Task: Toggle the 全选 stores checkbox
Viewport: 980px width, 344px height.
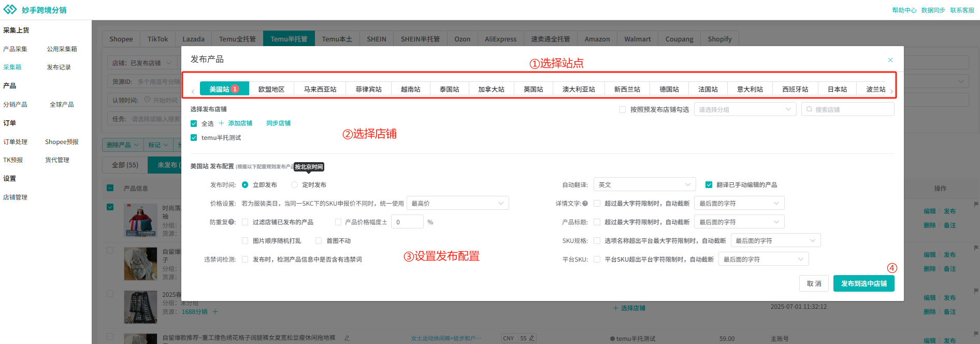Action: [194, 123]
